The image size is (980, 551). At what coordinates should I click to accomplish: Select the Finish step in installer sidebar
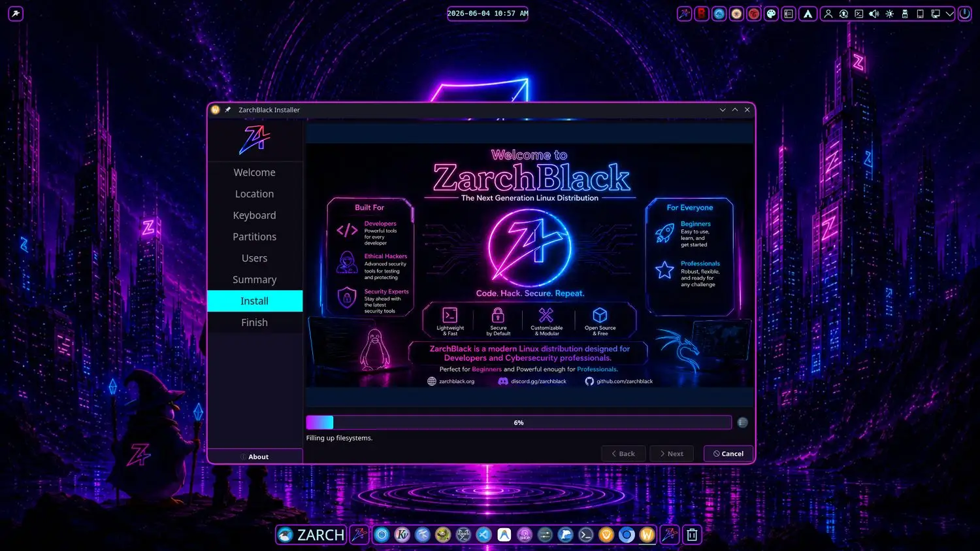tap(255, 322)
